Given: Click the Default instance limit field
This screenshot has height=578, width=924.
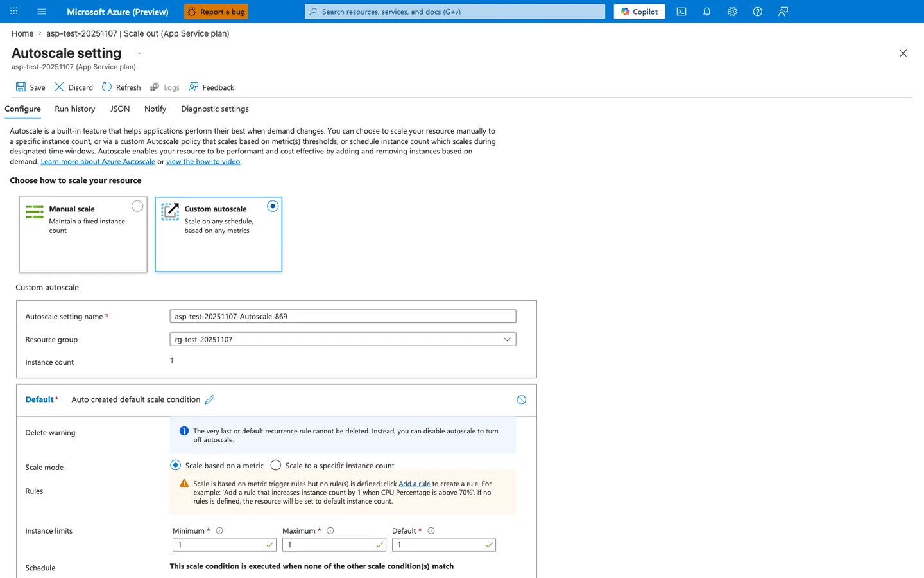Looking at the screenshot, I should pos(444,545).
